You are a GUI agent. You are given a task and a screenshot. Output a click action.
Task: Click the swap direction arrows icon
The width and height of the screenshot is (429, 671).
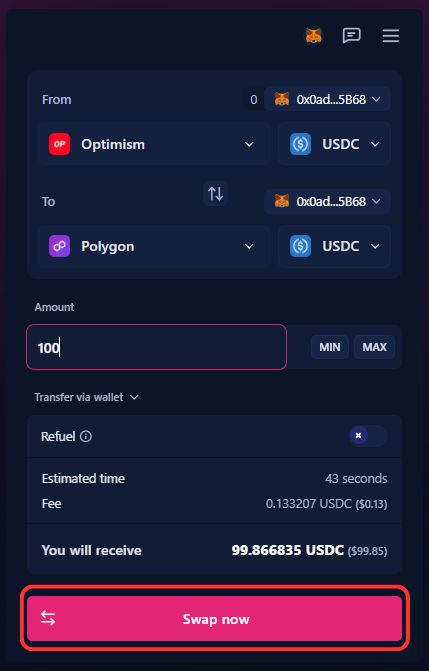(x=215, y=194)
